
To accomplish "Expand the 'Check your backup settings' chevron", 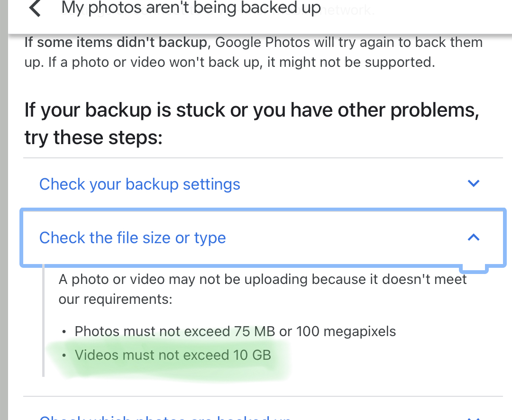I will point(473,183).
